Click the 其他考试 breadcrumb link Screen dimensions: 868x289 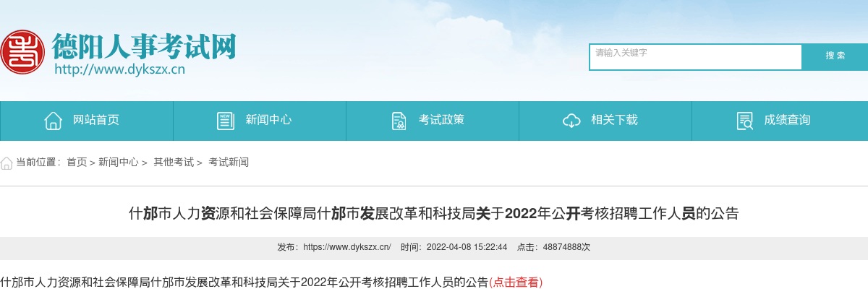[x=174, y=163]
